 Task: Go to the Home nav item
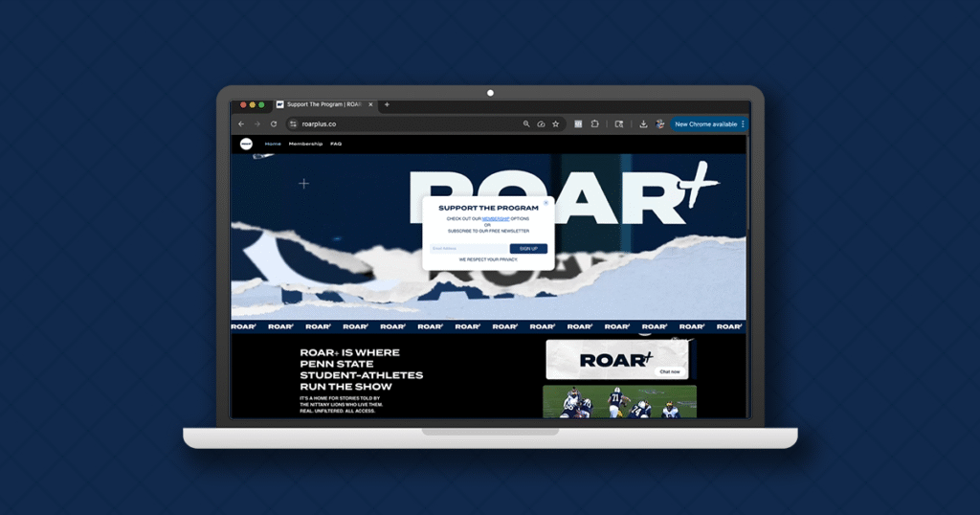[x=273, y=144]
